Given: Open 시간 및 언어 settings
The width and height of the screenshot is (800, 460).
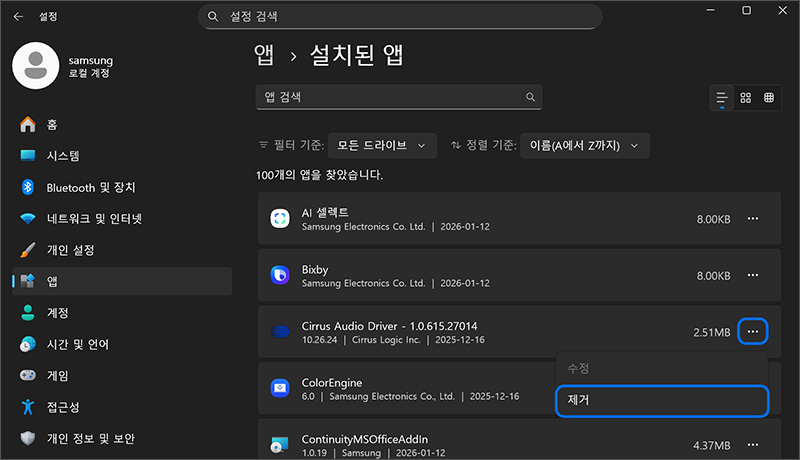Looking at the screenshot, I should pos(122,344).
